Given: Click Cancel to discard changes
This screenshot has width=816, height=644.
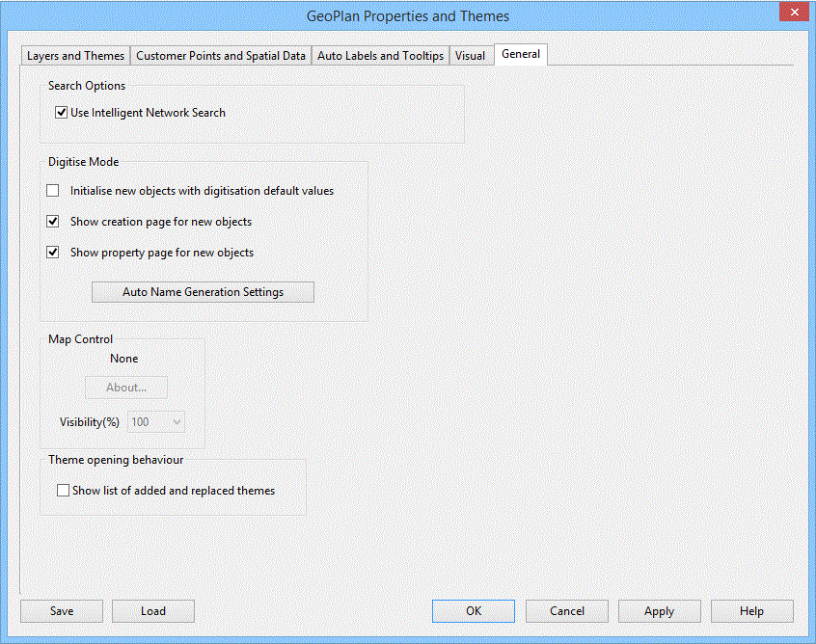Looking at the screenshot, I should coord(567,611).
